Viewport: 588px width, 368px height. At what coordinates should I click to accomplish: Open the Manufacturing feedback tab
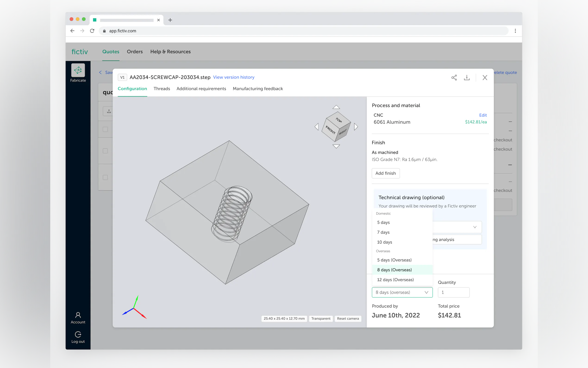click(258, 89)
